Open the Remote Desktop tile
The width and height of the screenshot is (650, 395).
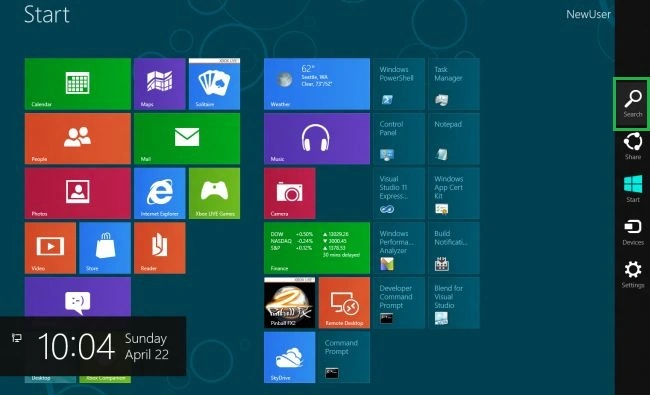[344, 303]
